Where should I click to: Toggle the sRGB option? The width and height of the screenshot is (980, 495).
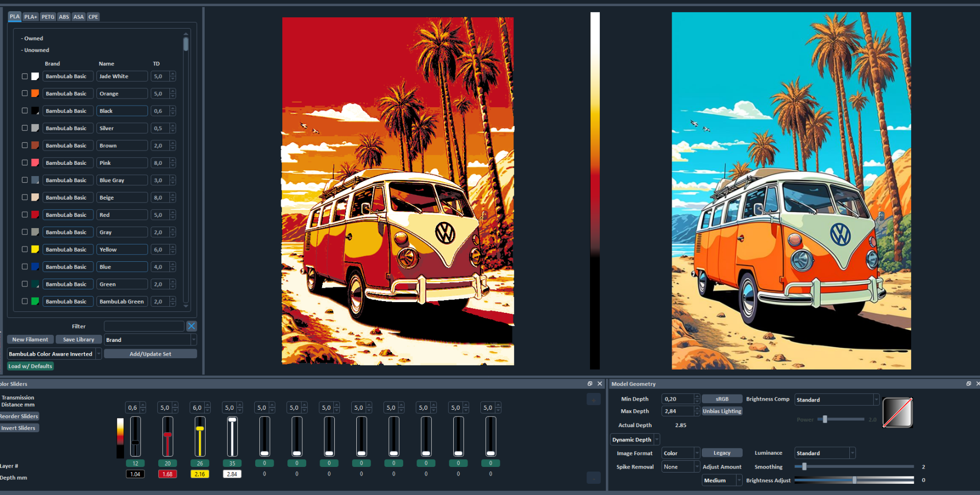click(722, 399)
